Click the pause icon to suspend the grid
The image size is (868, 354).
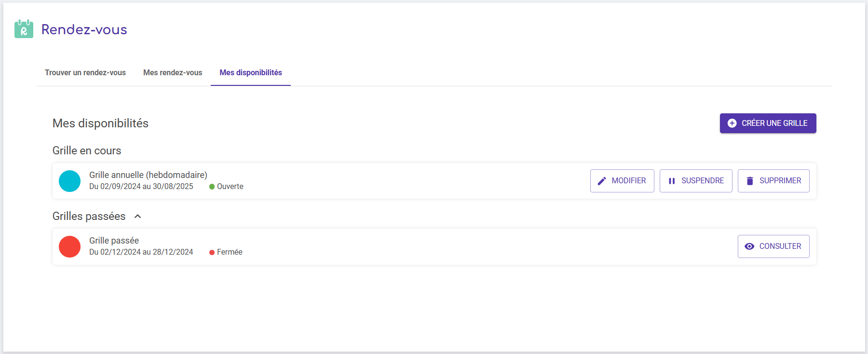(x=672, y=181)
